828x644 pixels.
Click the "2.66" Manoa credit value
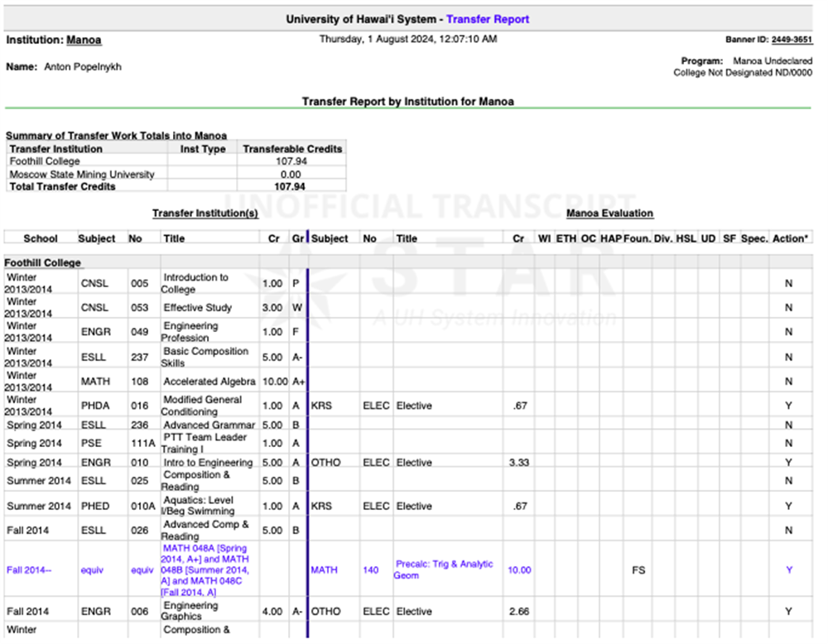(x=520, y=611)
